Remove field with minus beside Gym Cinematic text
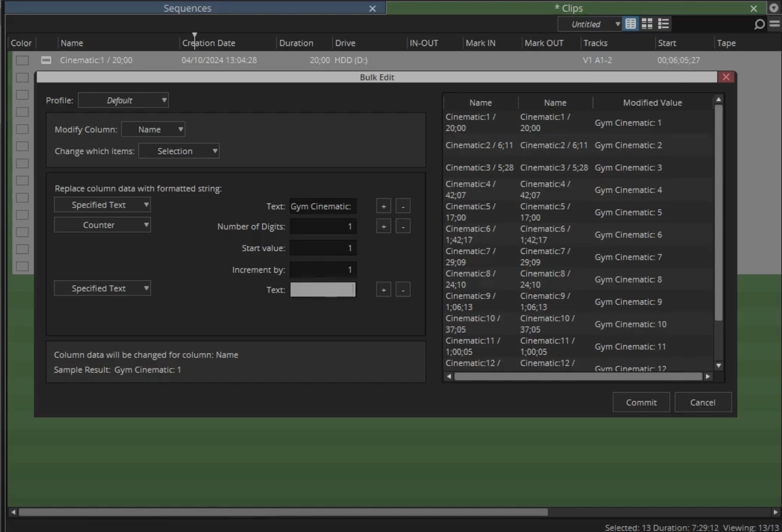The height and width of the screenshot is (532, 782). pos(403,206)
